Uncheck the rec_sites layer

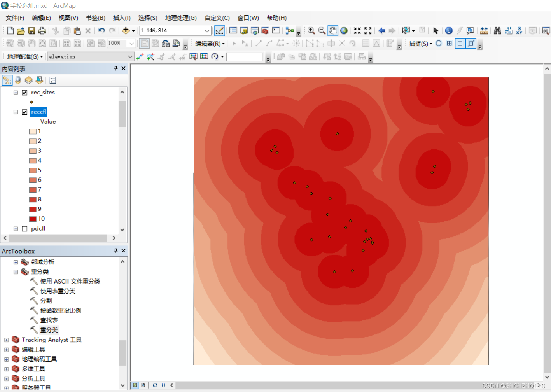pyautogui.click(x=24, y=93)
